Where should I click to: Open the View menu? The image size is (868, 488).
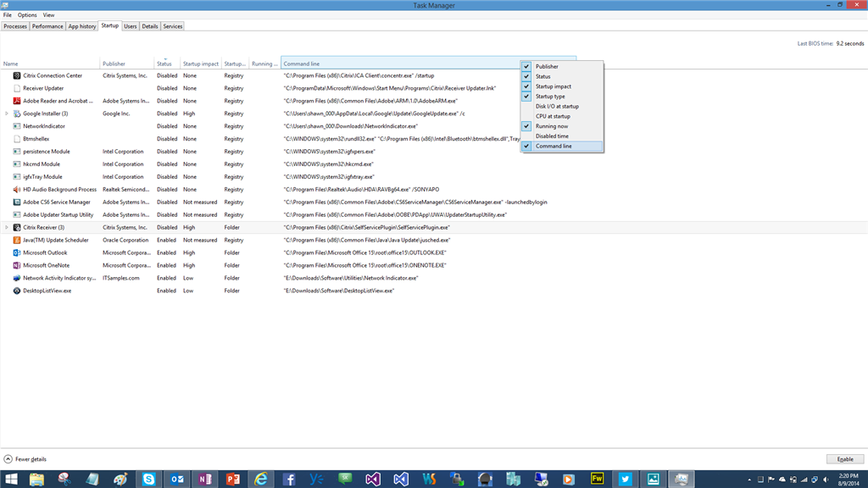(x=48, y=15)
